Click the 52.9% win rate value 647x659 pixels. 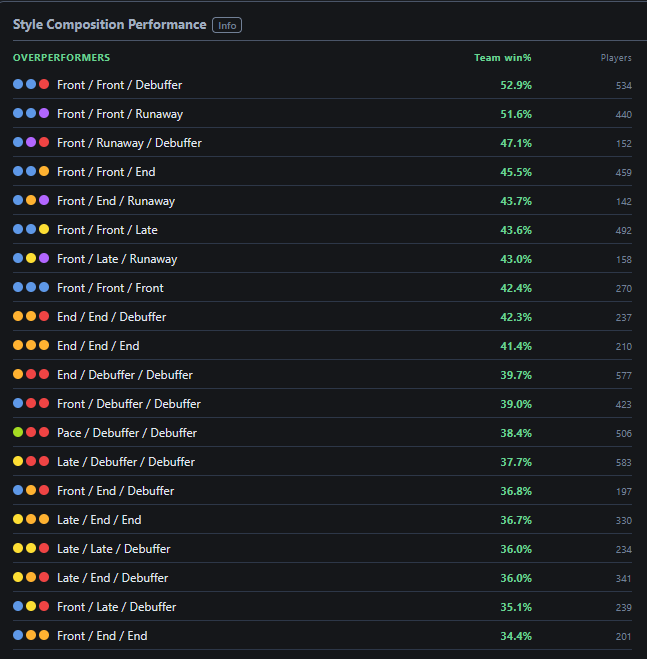click(516, 85)
